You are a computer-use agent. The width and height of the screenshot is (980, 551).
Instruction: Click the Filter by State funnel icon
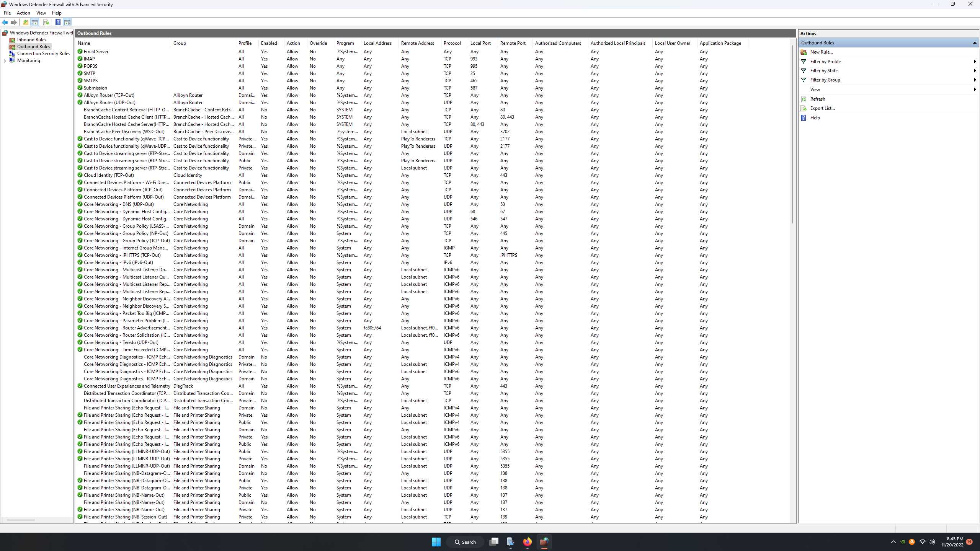pyautogui.click(x=804, y=71)
